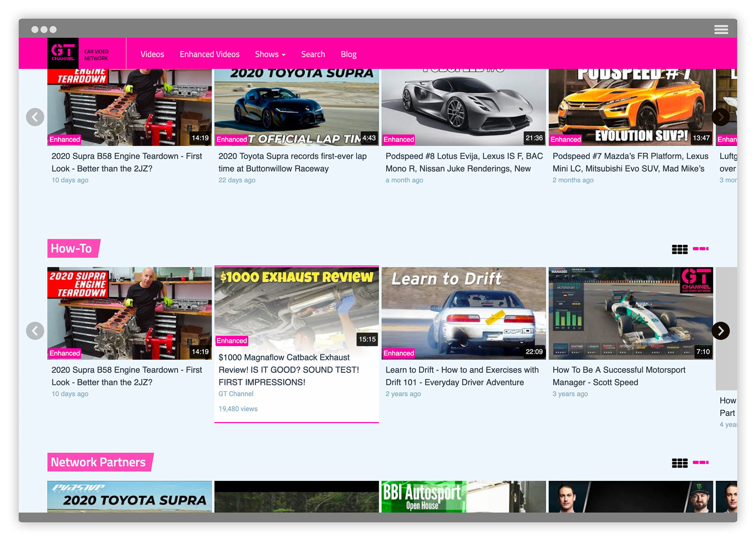Click the GT Channel logo
756x541 pixels.
coord(63,54)
